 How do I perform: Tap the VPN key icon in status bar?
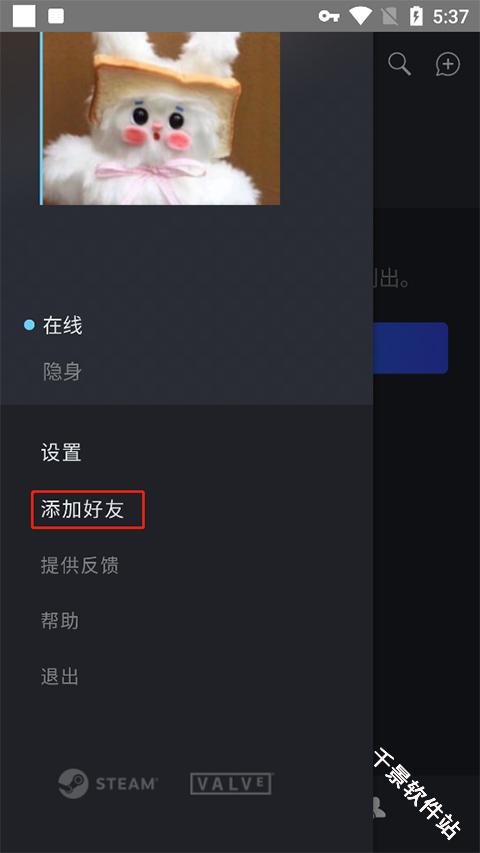tap(329, 16)
